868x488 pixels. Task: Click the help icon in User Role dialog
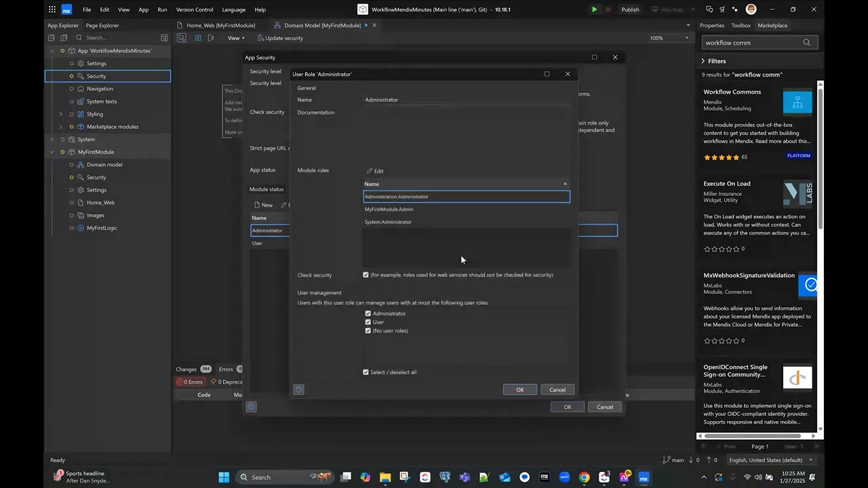coord(298,390)
